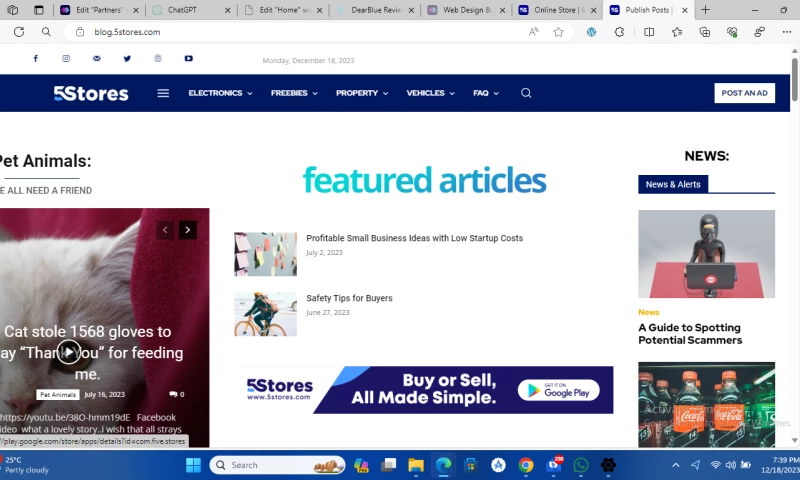Refresh the page
800x480 pixels.
tap(19, 32)
